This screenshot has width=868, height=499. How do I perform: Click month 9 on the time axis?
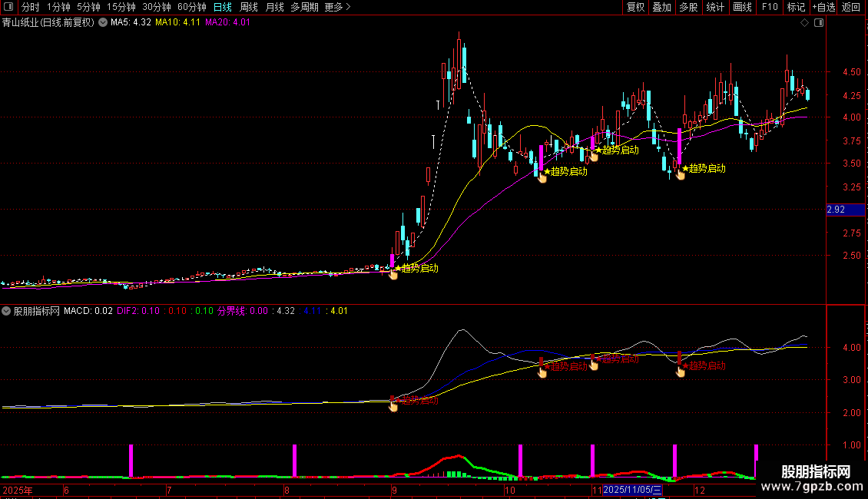pos(394,491)
